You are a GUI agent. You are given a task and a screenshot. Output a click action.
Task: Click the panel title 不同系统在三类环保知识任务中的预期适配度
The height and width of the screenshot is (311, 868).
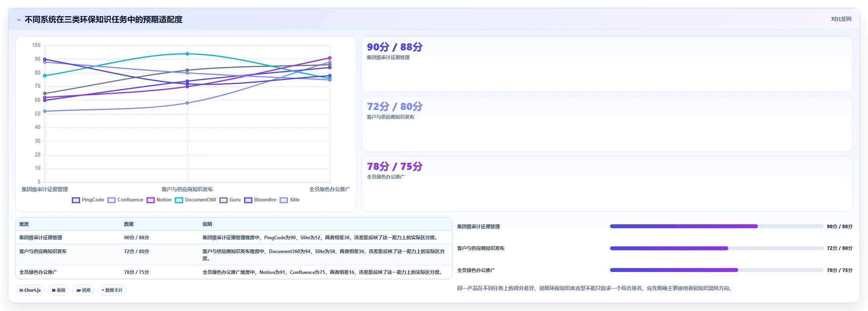click(103, 20)
